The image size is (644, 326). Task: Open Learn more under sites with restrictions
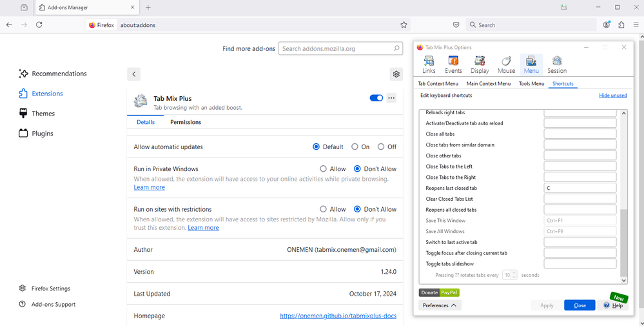pyautogui.click(x=203, y=228)
